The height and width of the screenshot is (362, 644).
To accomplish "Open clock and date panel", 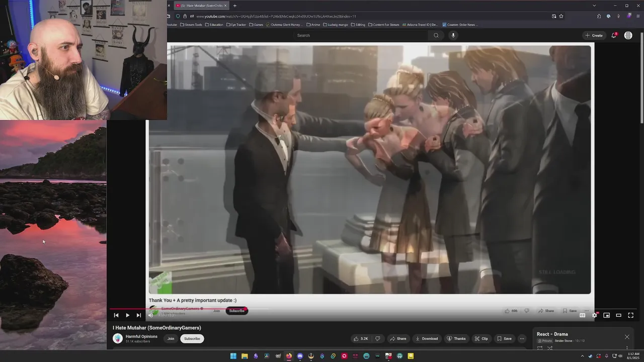I will click(x=633, y=356).
